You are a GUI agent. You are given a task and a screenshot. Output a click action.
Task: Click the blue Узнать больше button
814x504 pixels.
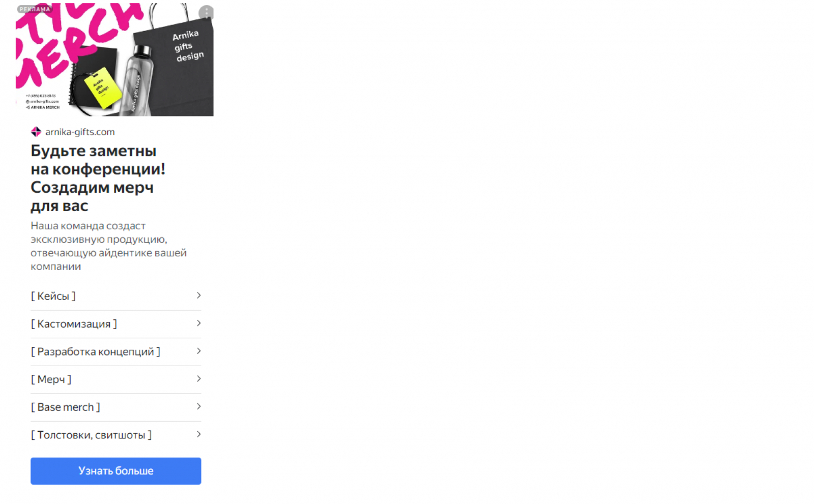116,471
